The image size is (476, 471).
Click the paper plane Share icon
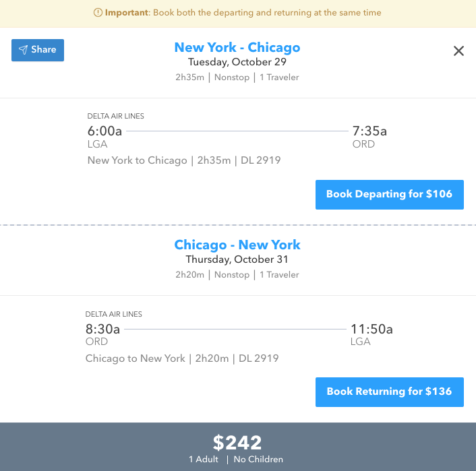pos(23,50)
